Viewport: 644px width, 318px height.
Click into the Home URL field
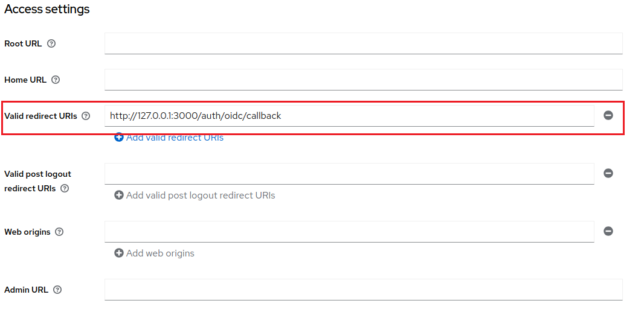tap(363, 80)
